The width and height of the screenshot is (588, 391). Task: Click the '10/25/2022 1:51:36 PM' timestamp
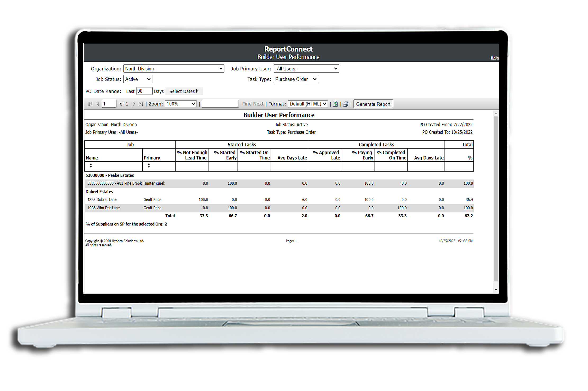coord(455,241)
